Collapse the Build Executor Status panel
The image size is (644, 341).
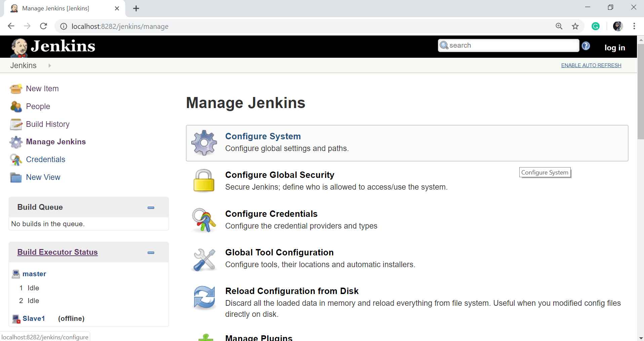point(151,252)
